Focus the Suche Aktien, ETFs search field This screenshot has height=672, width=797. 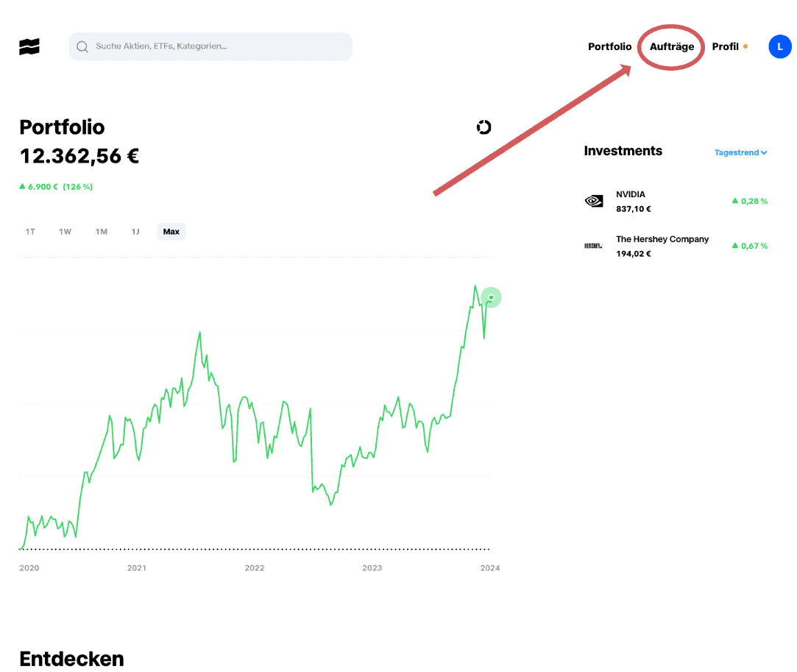(x=221, y=46)
